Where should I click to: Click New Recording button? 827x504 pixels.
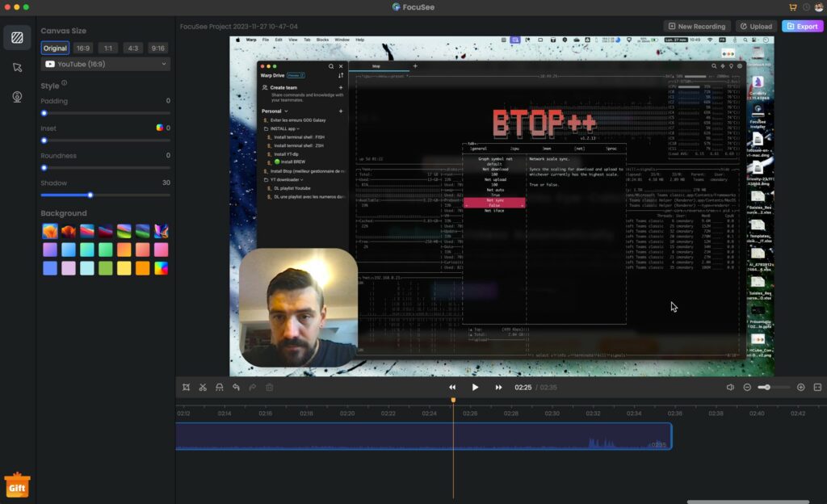(x=697, y=27)
